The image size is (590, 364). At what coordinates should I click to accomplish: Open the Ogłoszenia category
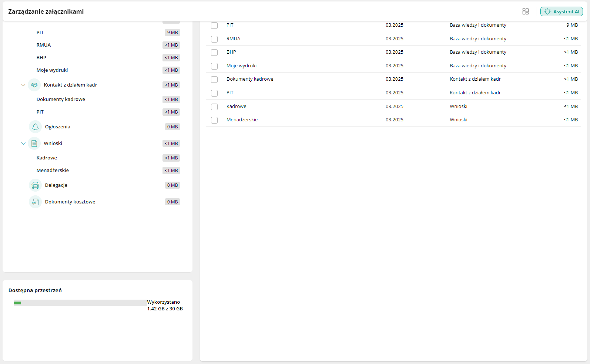[57, 127]
